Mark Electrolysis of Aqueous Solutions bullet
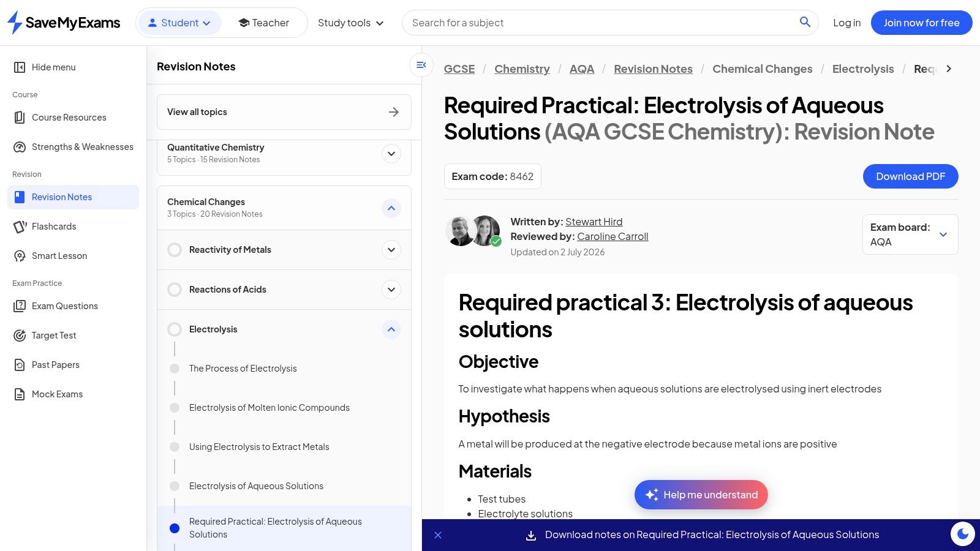The height and width of the screenshot is (551, 980). click(x=175, y=486)
